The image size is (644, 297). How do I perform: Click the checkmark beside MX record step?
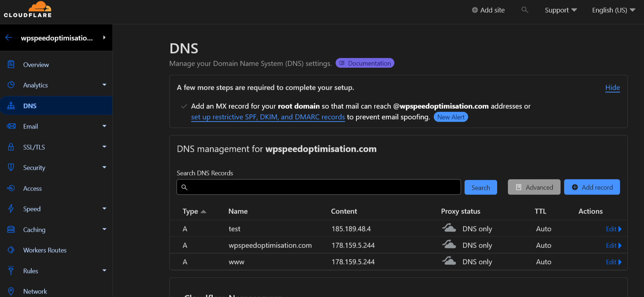tap(184, 106)
